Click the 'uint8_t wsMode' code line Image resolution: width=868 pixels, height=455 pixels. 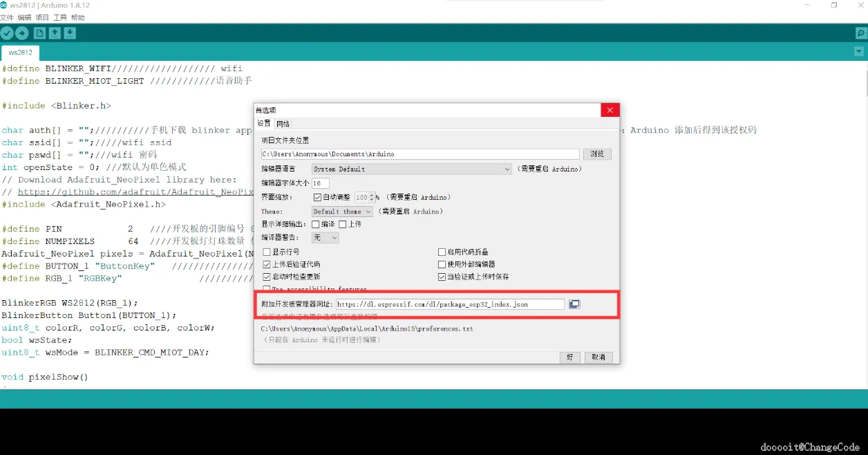point(104,353)
